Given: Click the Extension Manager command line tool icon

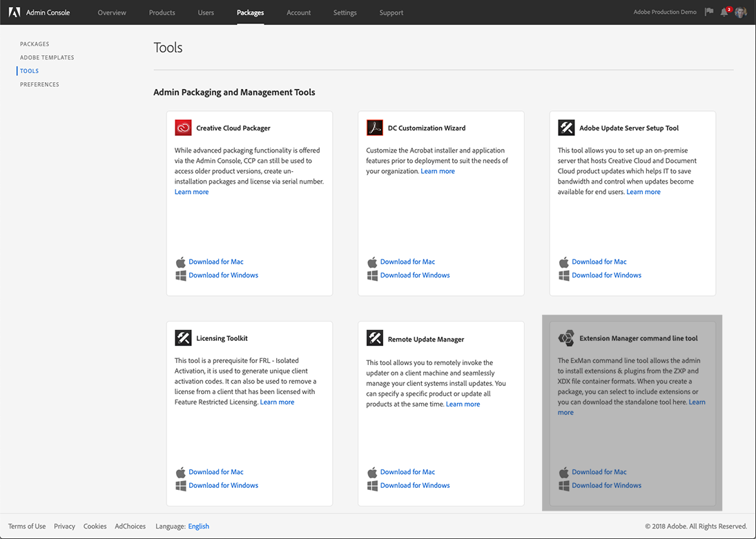Looking at the screenshot, I should [566, 338].
